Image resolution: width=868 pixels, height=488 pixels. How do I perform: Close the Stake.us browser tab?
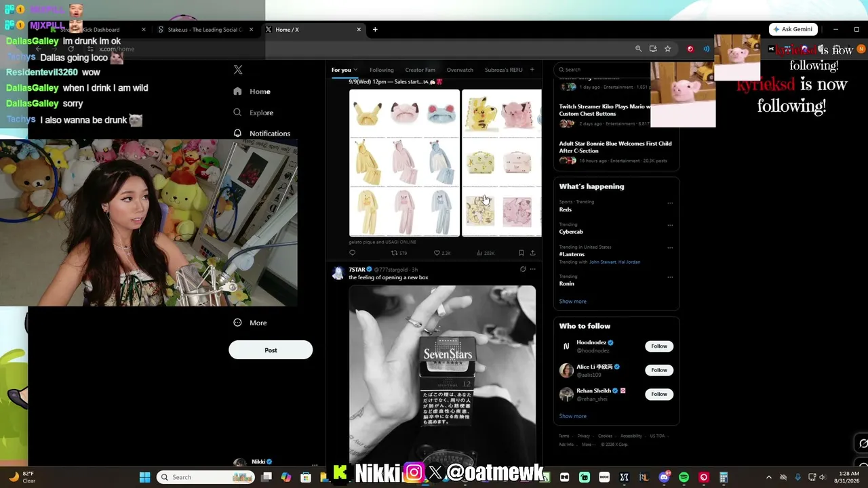tap(251, 29)
